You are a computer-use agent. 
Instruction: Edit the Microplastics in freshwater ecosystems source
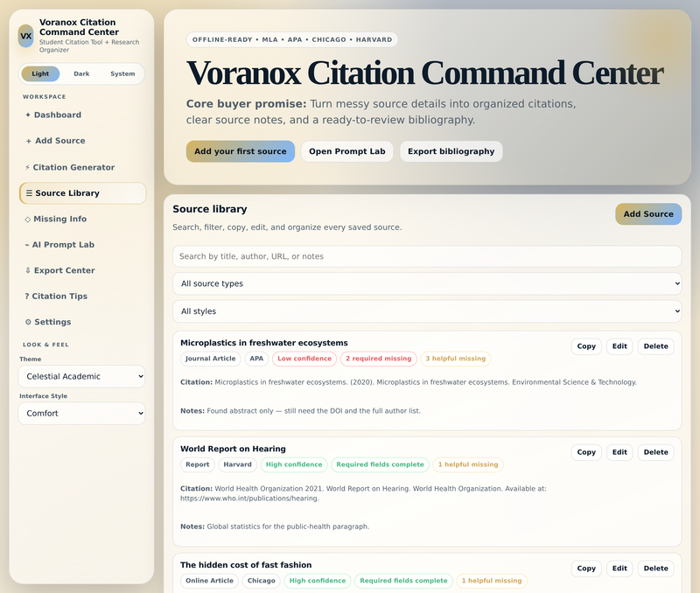click(x=619, y=346)
